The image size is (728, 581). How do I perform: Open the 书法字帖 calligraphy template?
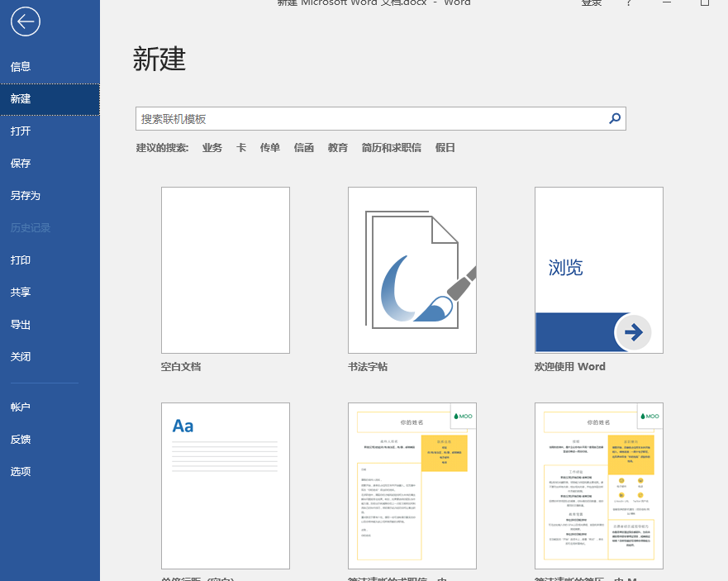pos(412,270)
